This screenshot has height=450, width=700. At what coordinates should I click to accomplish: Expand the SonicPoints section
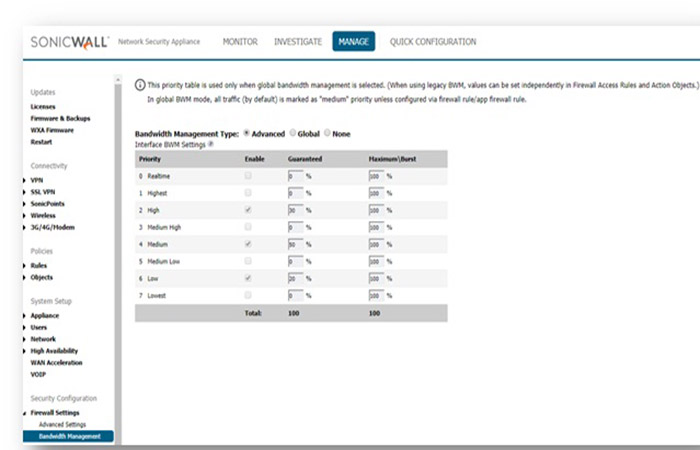coord(24,204)
